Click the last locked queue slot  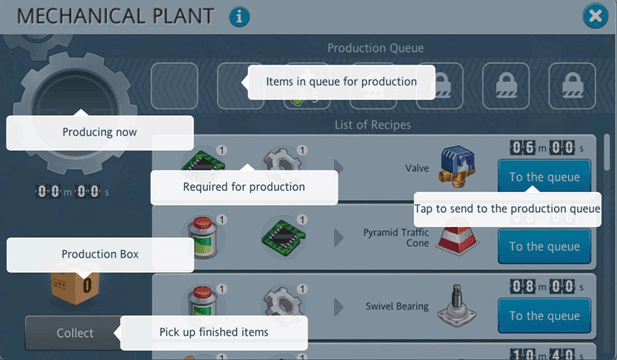pyautogui.click(x=572, y=86)
